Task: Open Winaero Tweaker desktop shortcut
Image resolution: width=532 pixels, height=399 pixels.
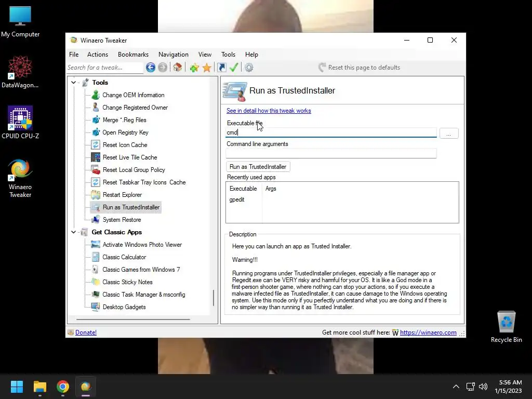Action: [x=20, y=178]
